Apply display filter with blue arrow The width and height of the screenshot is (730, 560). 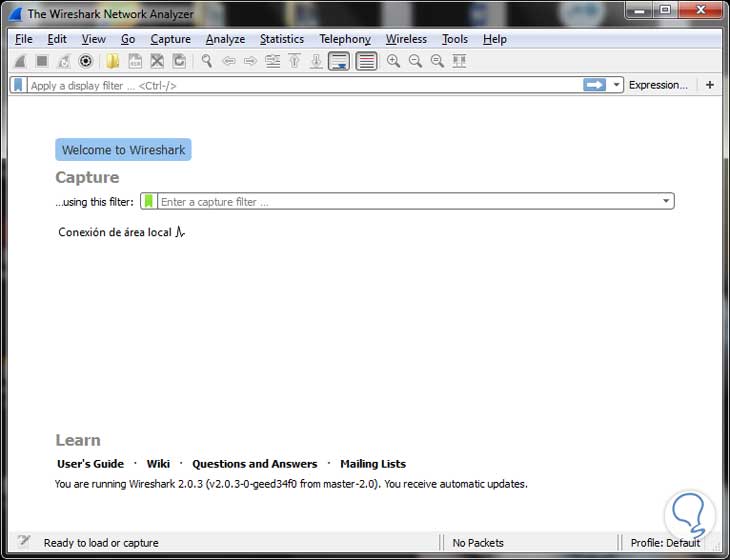tap(595, 85)
